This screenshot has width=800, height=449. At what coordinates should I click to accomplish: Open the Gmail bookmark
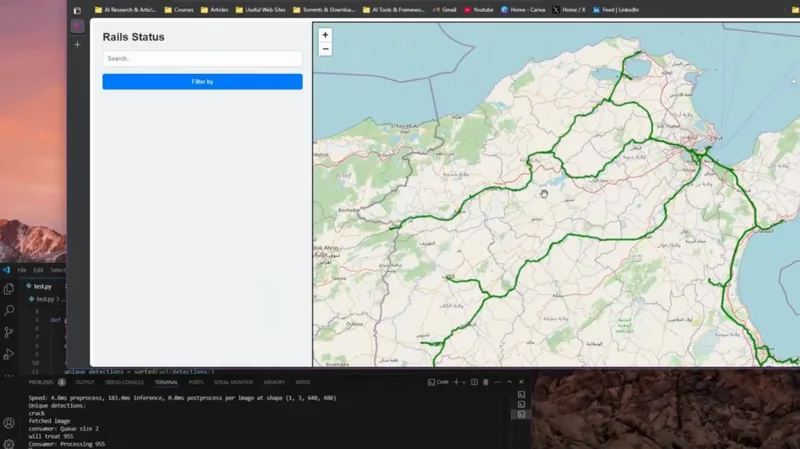(444, 10)
